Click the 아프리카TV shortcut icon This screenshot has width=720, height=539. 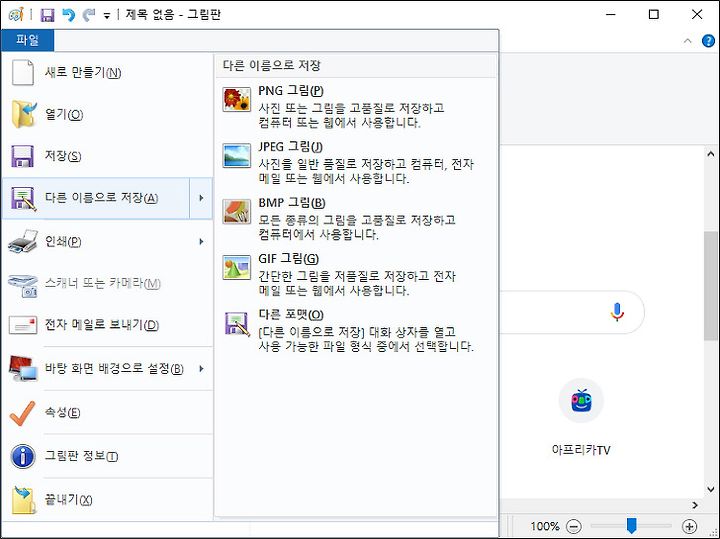[x=581, y=401]
